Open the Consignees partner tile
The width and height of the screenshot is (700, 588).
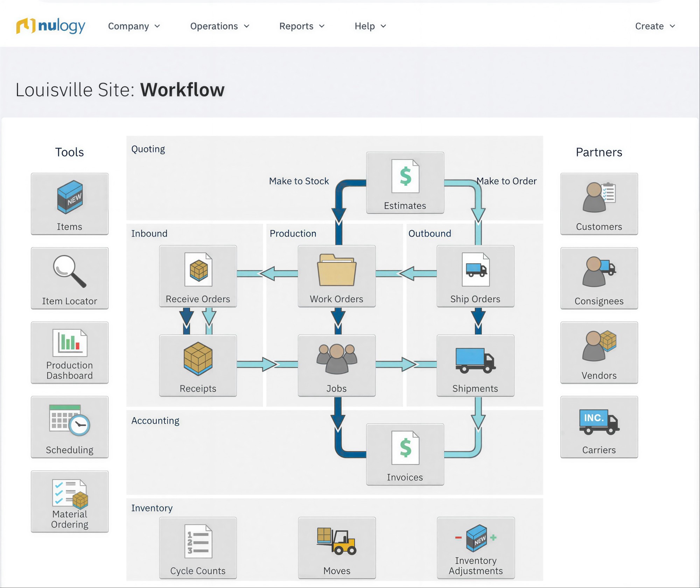click(599, 278)
